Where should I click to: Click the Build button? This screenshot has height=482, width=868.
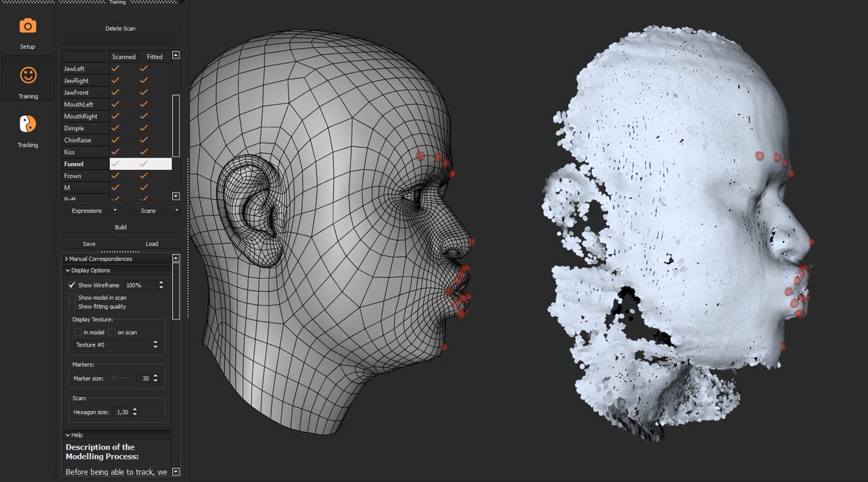point(120,227)
